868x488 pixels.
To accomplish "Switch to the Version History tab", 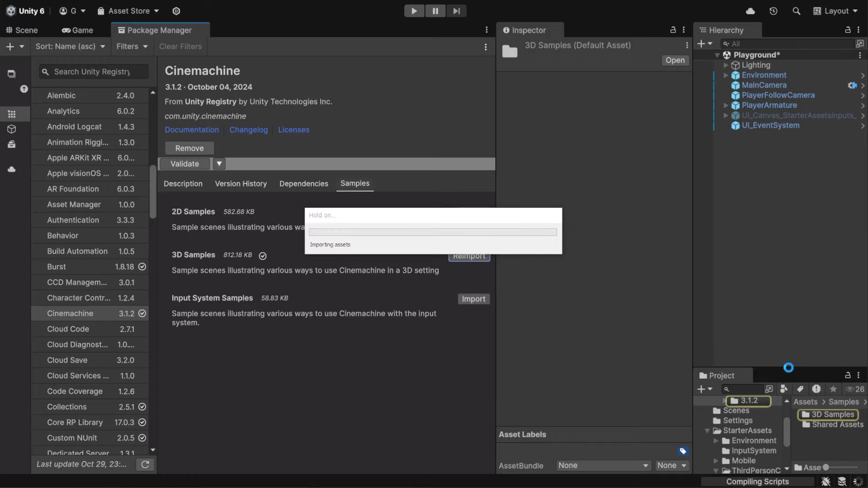I will (241, 183).
